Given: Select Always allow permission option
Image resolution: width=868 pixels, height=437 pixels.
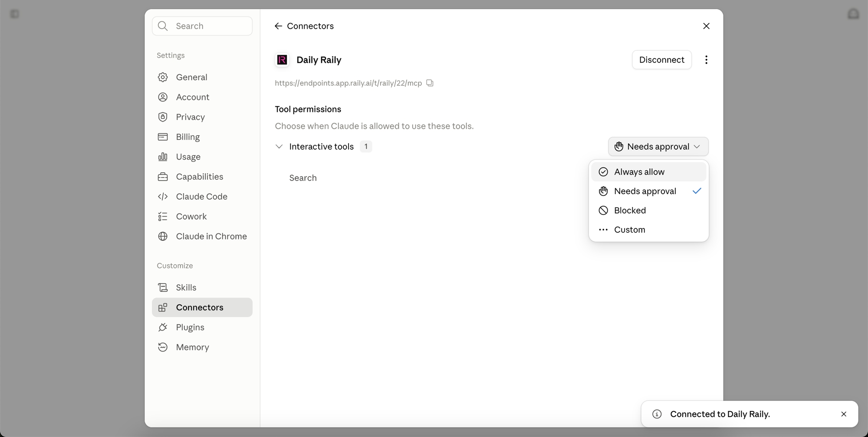Looking at the screenshot, I should [648, 172].
